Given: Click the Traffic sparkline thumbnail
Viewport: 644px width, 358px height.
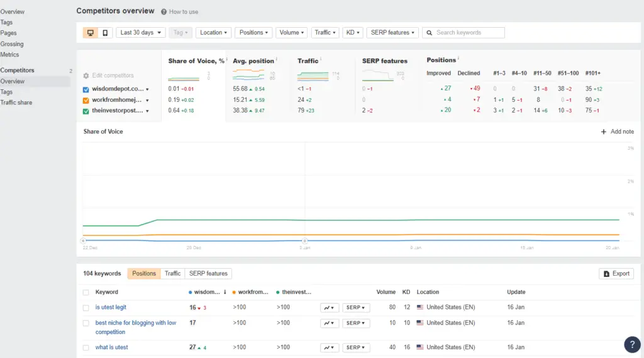Looking at the screenshot, I should tap(313, 76).
